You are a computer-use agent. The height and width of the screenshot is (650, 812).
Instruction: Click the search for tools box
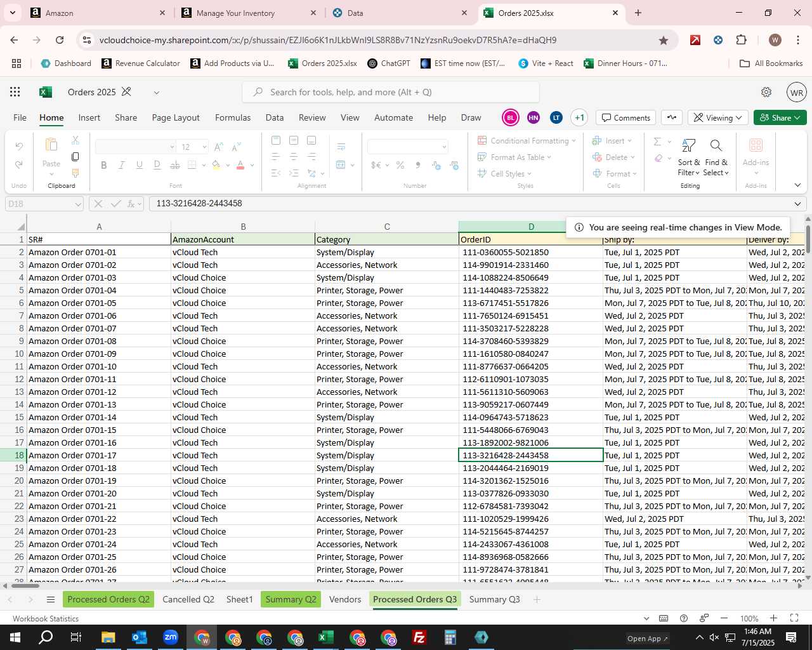(391, 92)
